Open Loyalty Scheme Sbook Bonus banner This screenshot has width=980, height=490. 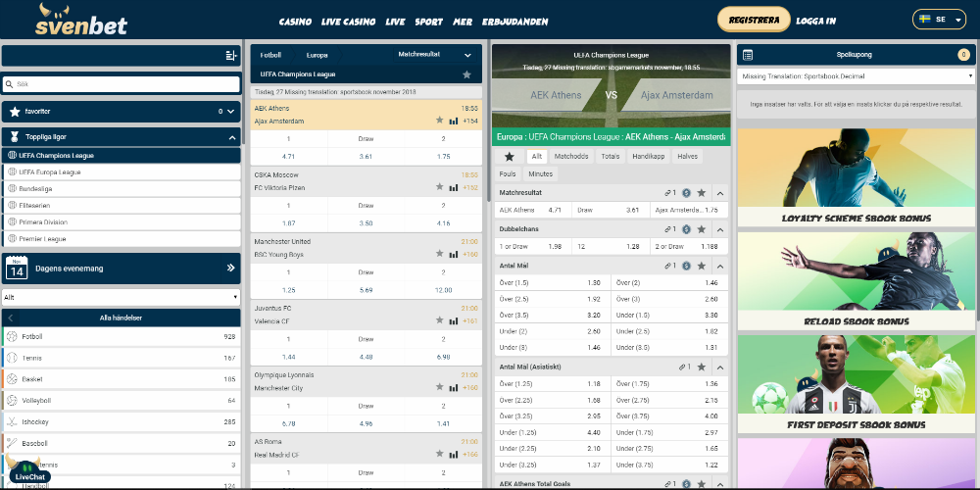[857, 177]
